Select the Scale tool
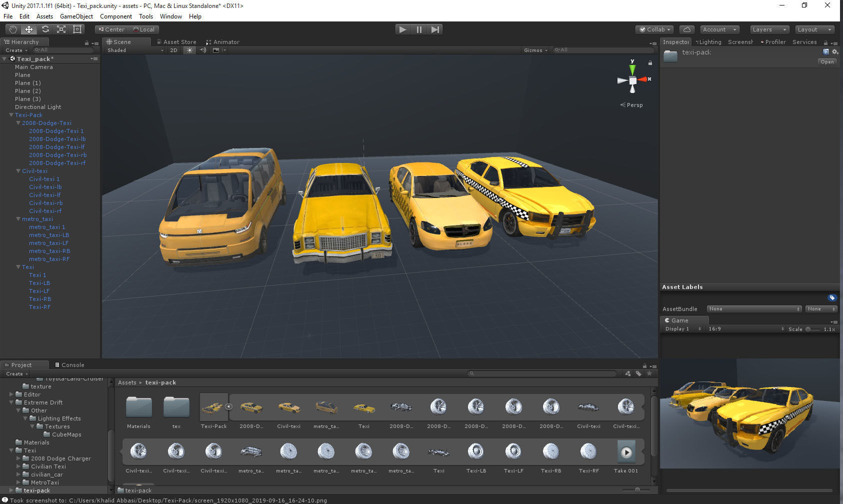 [x=61, y=29]
